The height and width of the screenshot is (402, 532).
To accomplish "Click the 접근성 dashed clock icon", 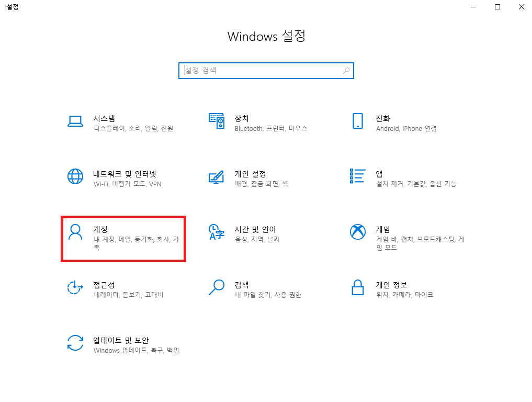I will (x=75, y=287).
